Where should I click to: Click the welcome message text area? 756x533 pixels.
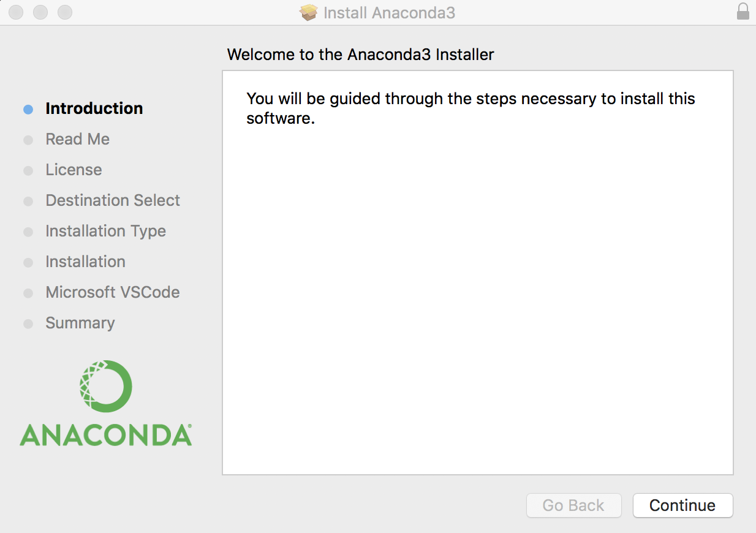(x=470, y=107)
